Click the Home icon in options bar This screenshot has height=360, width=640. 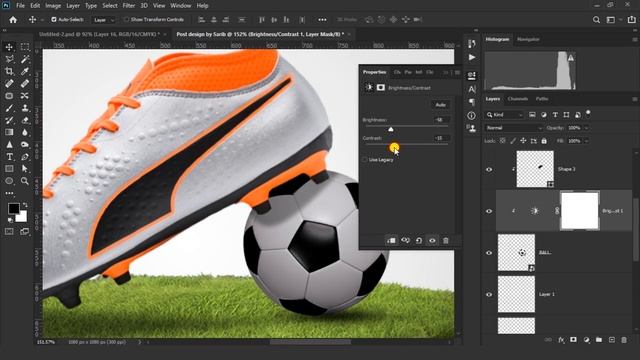(x=13, y=20)
